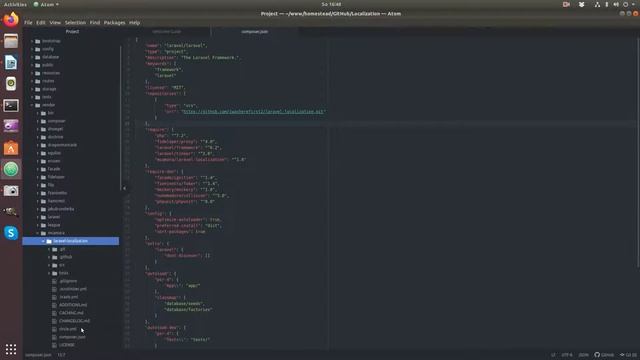Click the Project panel header

[x=72, y=31]
